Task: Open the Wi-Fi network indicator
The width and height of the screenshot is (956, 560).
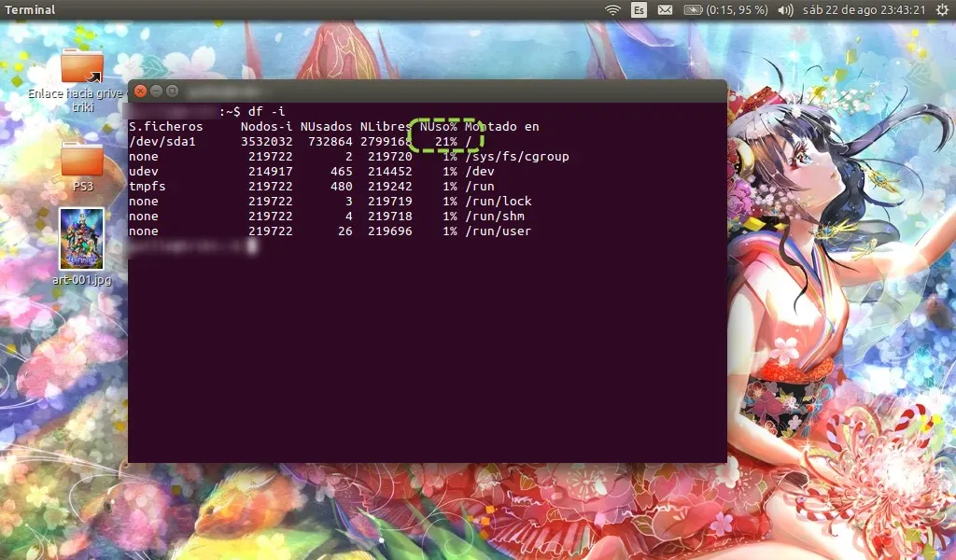Action: click(x=612, y=10)
